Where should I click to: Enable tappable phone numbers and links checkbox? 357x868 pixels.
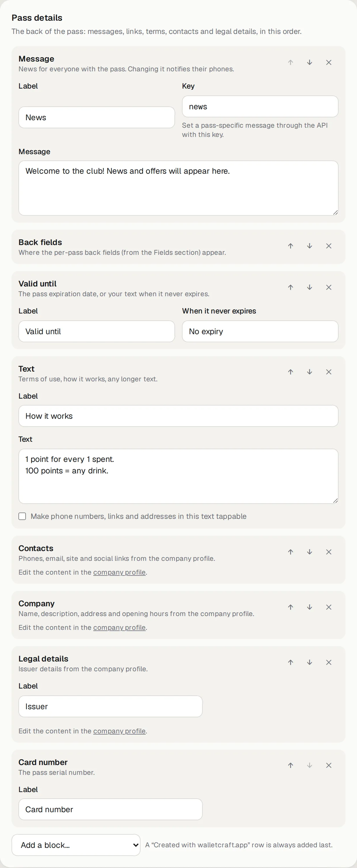click(22, 516)
